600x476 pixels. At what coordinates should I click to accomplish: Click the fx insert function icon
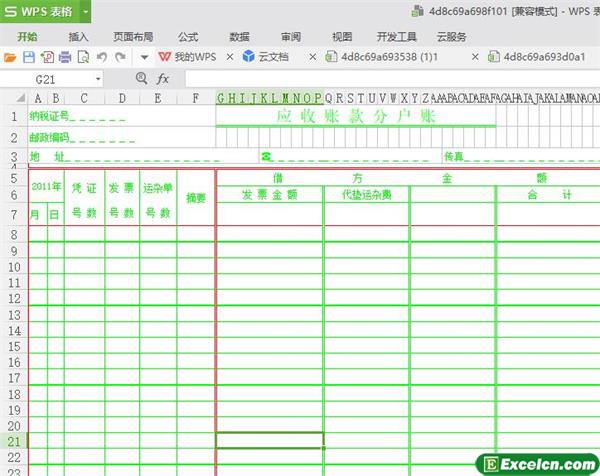(163, 79)
